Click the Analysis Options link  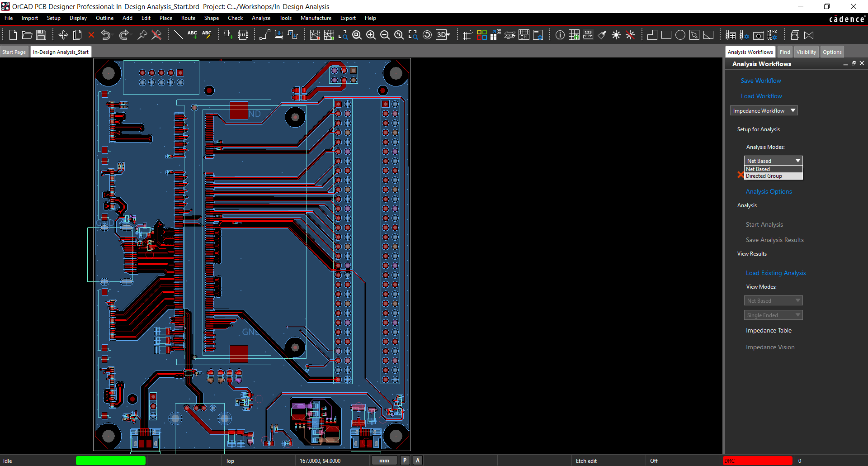point(769,192)
